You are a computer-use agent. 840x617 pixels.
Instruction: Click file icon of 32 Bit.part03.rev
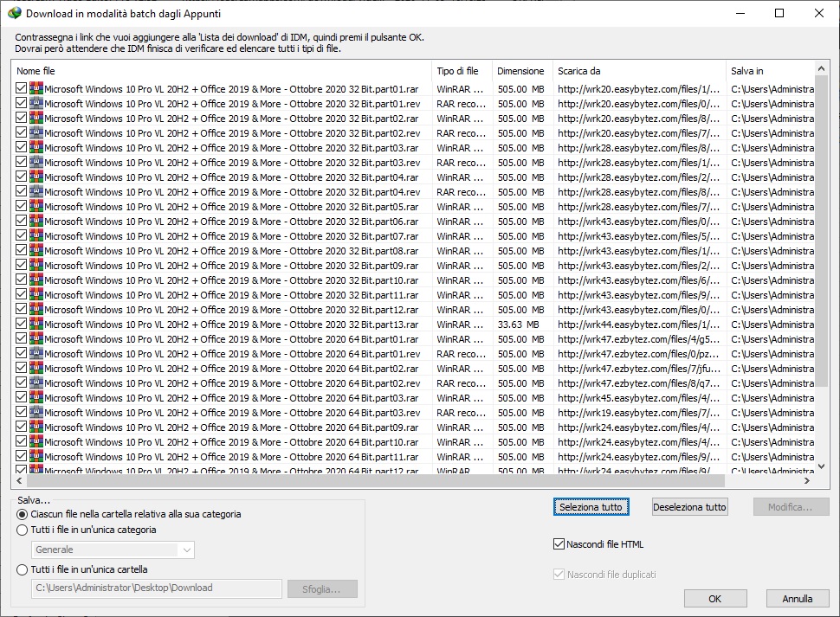coord(36,162)
